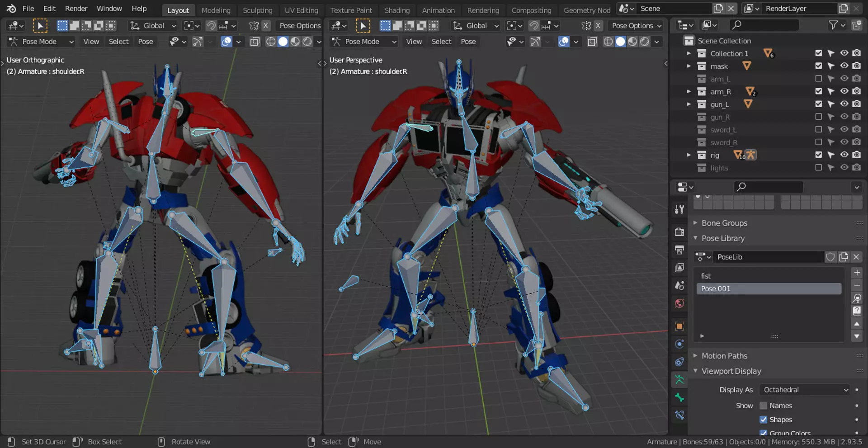Open Pose Mode dropdown in left viewport
The height and width of the screenshot is (448, 868).
pyautogui.click(x=42, y=42)
